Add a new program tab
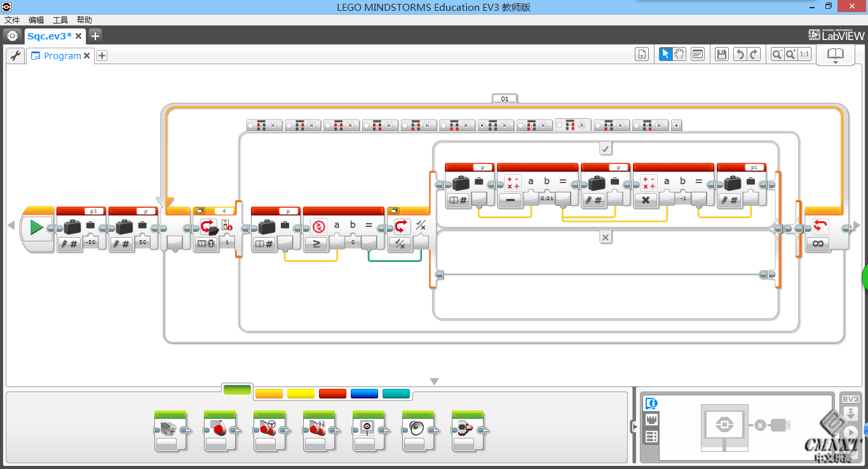 pyautogui.click(x=102, y=56)
